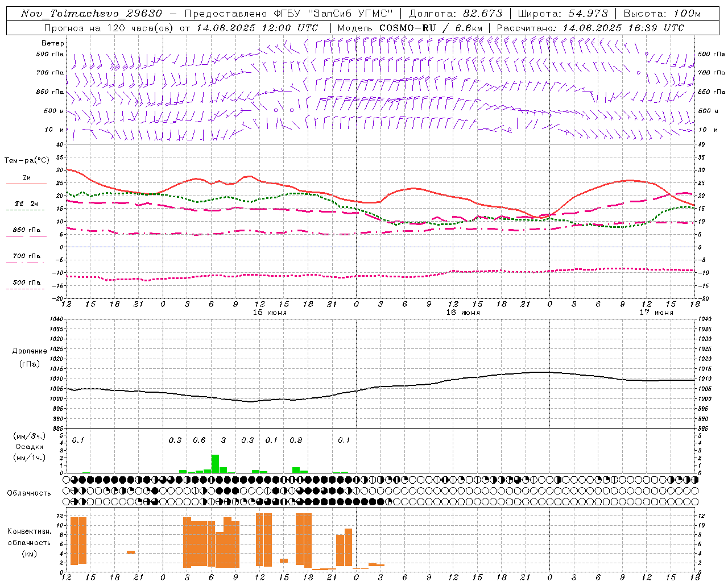The image size is (728, 582).
Task: Click the 16 июня date label
Action: point(463,313)
